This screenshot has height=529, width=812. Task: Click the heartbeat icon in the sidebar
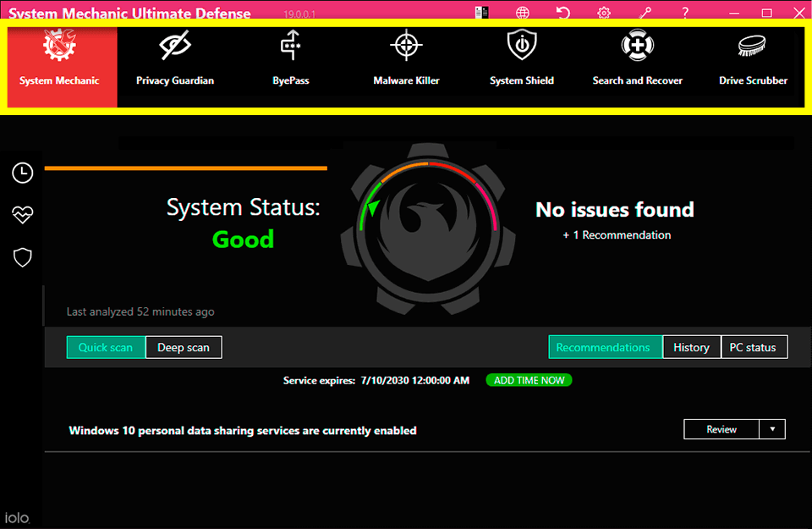coord(22,215)
